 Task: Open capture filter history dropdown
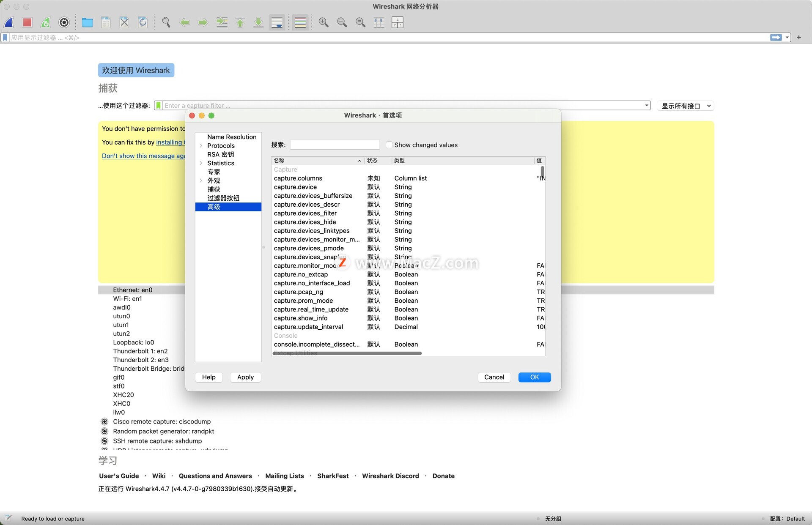pos(647,106)
